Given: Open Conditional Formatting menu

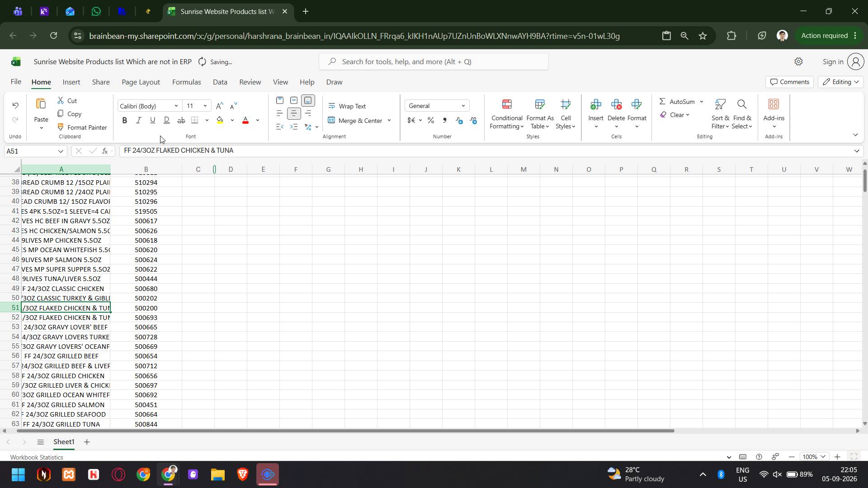Looking at the screenshot, I should pos(507,114).
